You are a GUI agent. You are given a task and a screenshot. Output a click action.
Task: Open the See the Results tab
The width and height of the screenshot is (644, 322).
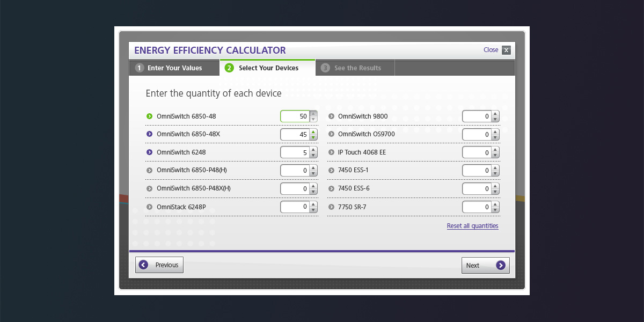click(355, 68)
